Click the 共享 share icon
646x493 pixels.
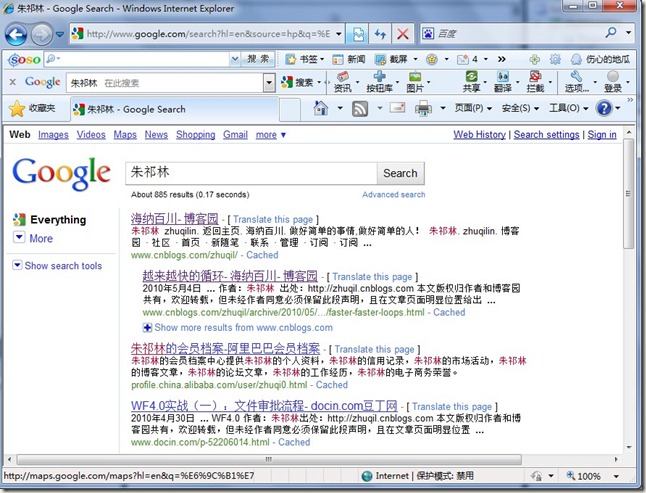pos(471,82)
